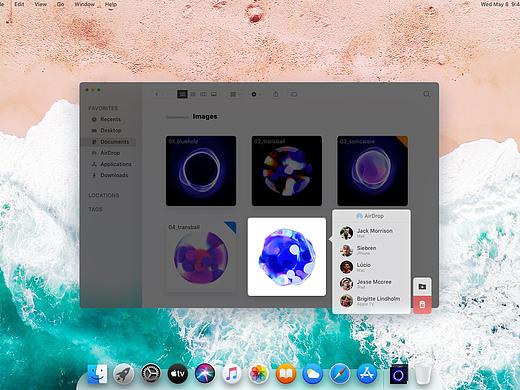Screen dimensions: 520x390
Task: Open Launchpad from the dock
Action: tap(124, 374)
